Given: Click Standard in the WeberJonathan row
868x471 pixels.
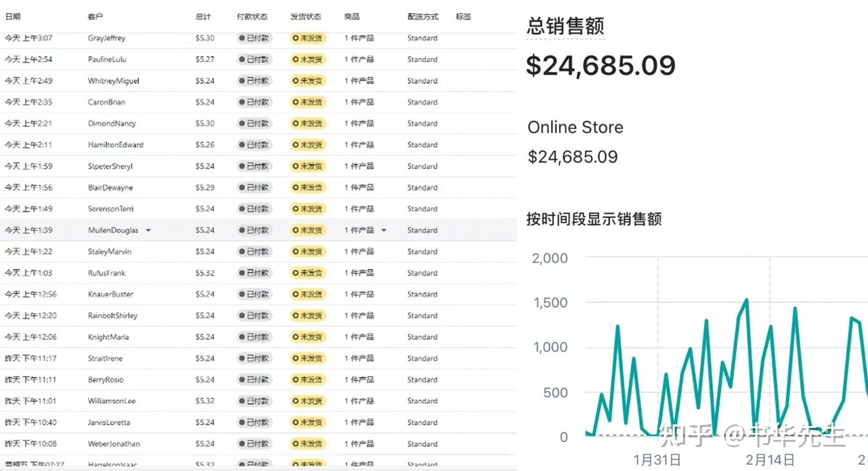Looking at the screenshot, I should point(423,444).
